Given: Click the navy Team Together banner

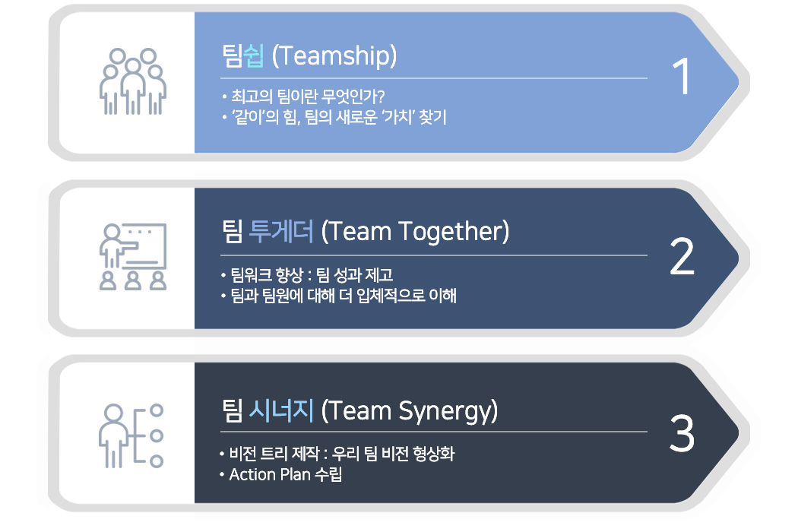Looking at the screenshot, I should pyautogui.click(x=466, y=258).
